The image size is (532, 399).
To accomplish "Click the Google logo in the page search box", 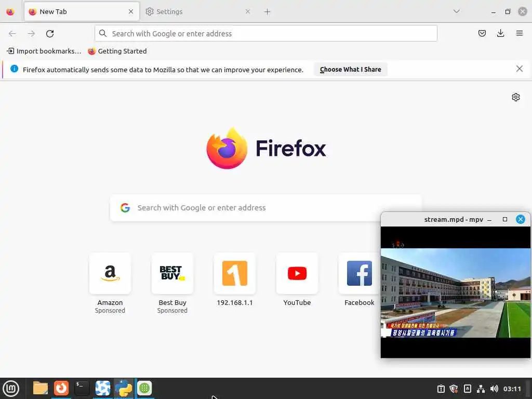I will pos(125,208).
